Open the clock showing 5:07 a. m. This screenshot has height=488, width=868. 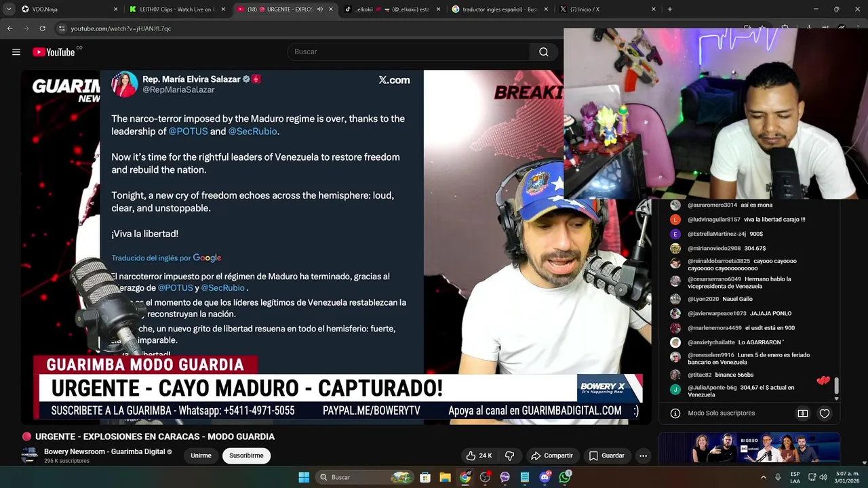point(848,477)
